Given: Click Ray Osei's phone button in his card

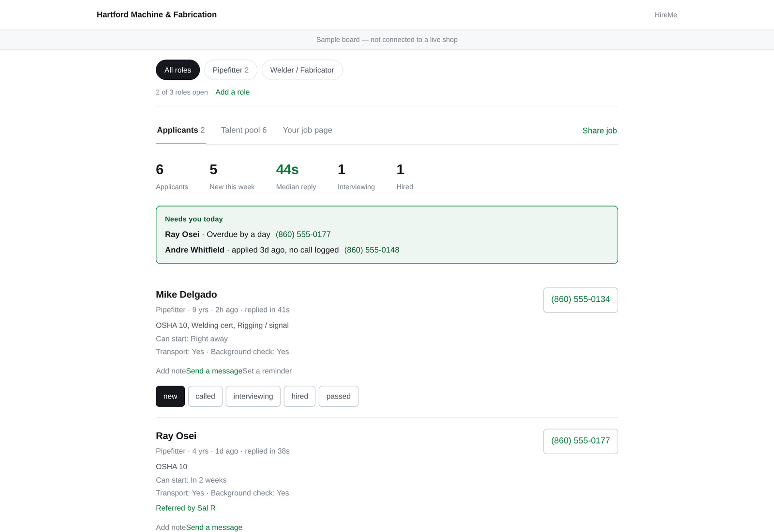Looking at the screenshot, I should 580,441.
